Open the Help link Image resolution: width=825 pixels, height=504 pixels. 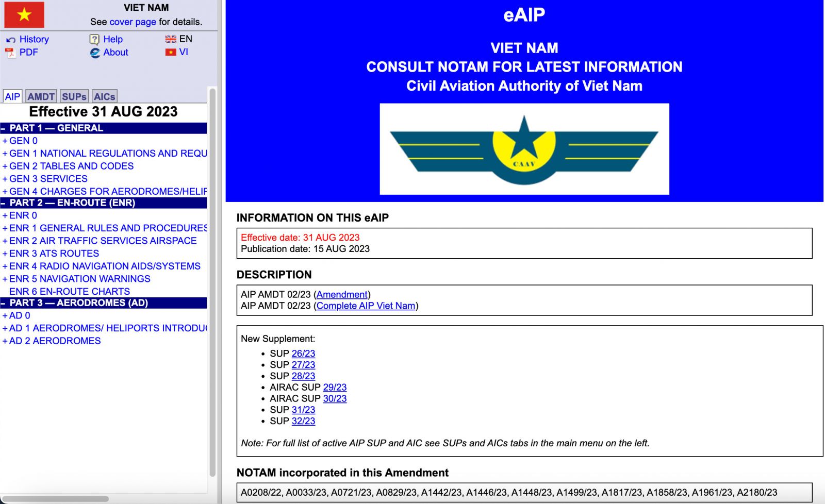[x=113, y=39]
